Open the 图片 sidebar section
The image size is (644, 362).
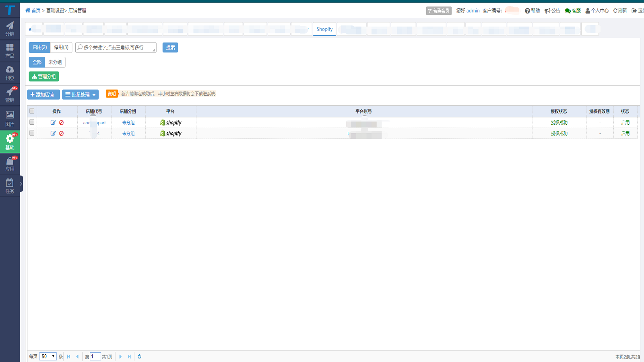[x=10, y=118]
